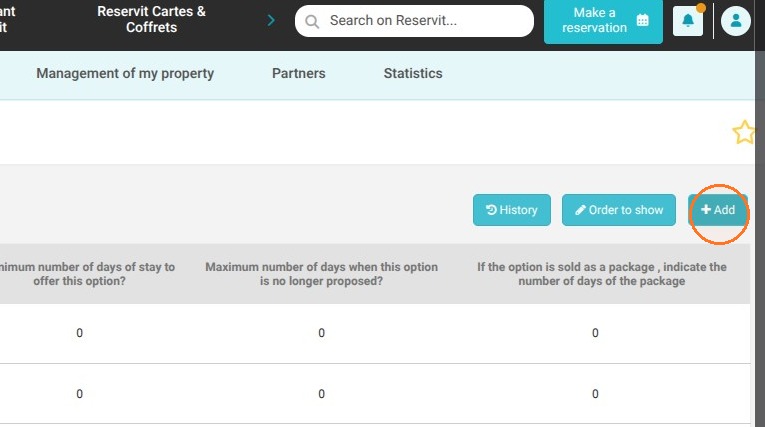Open the History button
Viewport: 765px width, 427px height.
point(511,210)
